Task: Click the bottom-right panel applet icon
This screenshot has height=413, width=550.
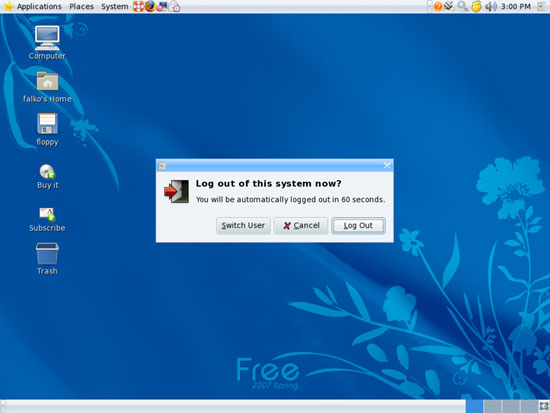Action: click(544, 406)
